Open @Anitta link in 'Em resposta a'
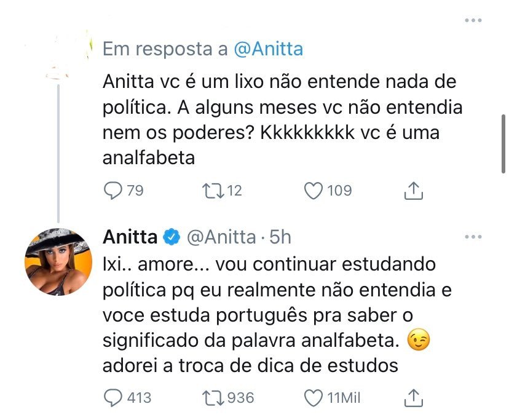Screen dimensions: 509x420 (269, 49)
